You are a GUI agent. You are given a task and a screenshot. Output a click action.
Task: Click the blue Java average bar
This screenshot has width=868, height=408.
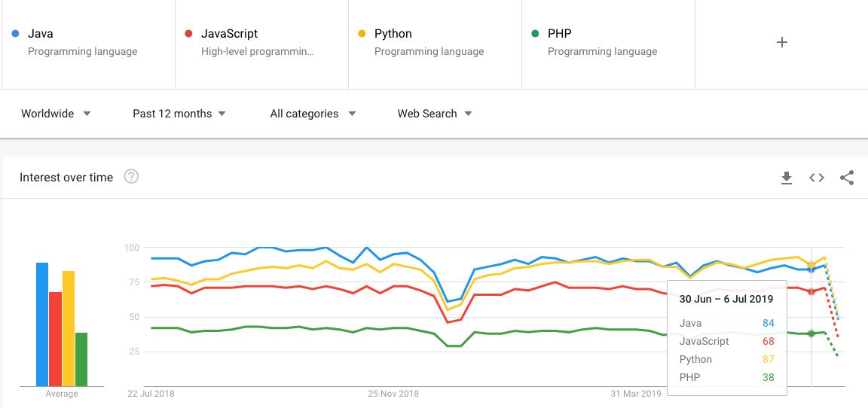[42, 324]
